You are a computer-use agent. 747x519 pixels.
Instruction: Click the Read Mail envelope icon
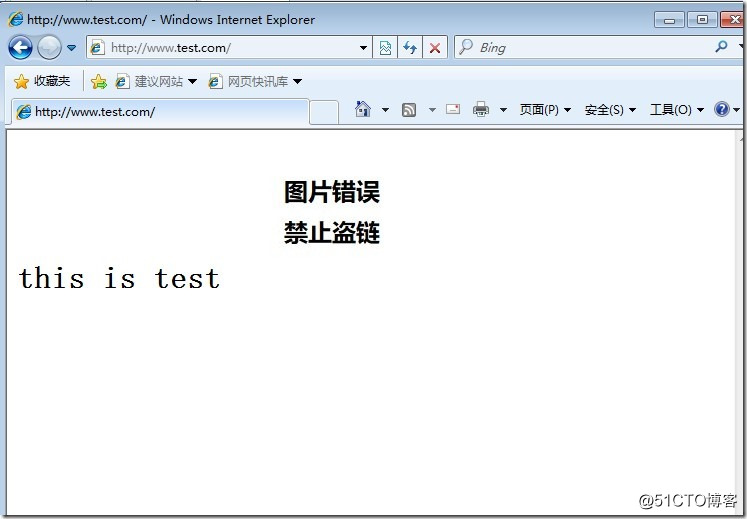point(453,110)
